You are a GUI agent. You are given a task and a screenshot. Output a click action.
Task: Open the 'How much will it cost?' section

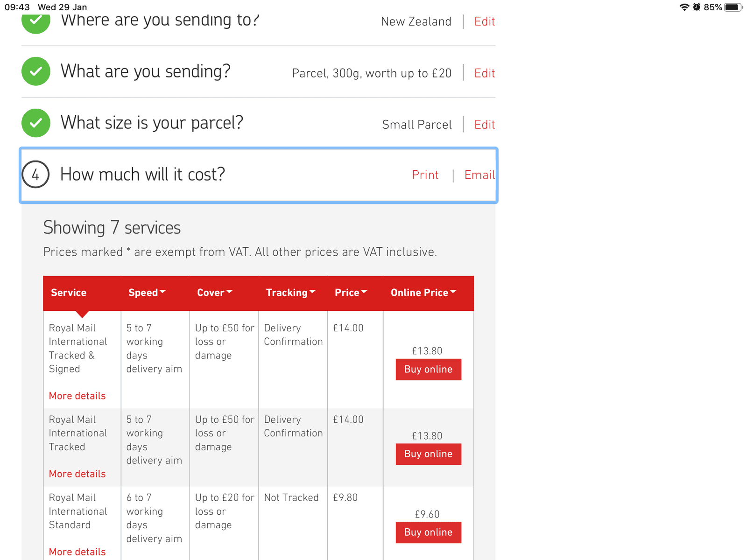point(259,175)
